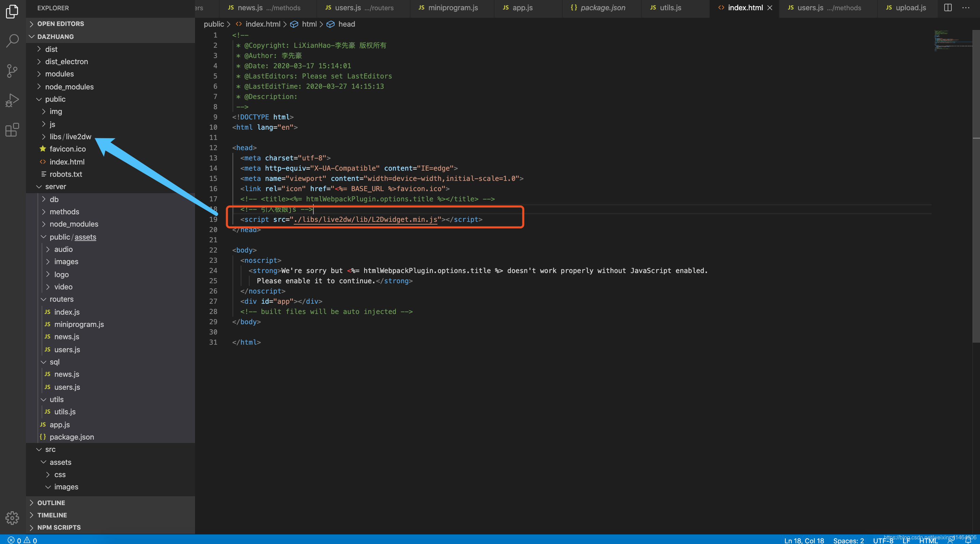Screen dimensions: 980x544
Task: Switch to miniprogram.js tab
Action: (452, 8)
